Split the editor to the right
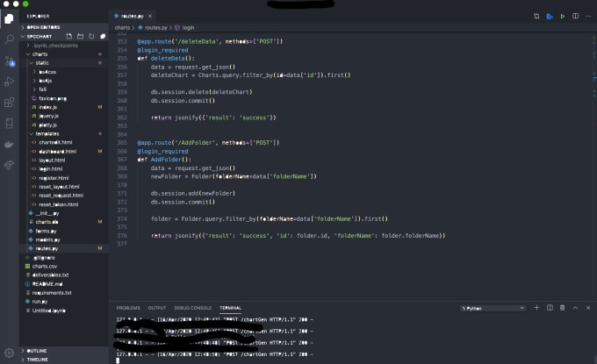This screenshot has width=597, height=364. [x=575, y=16]
